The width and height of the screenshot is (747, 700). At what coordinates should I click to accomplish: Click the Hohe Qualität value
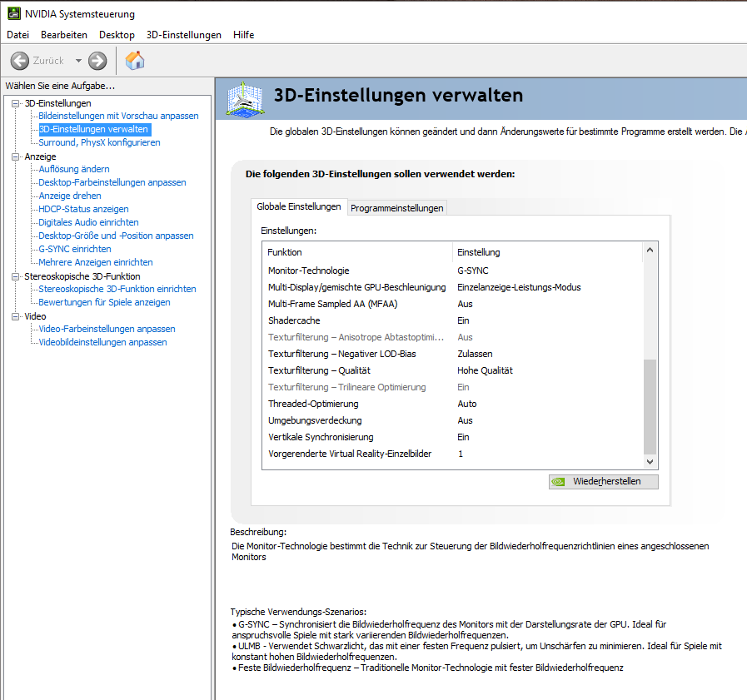coord(485,370)
